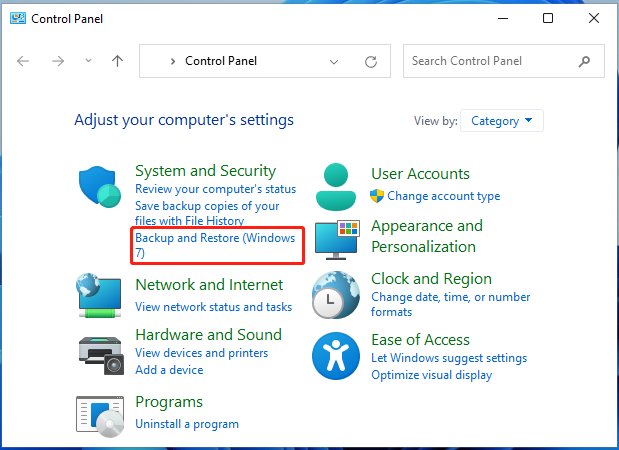Open User Accounts category

pyautogui.click(x=420, y=174)
